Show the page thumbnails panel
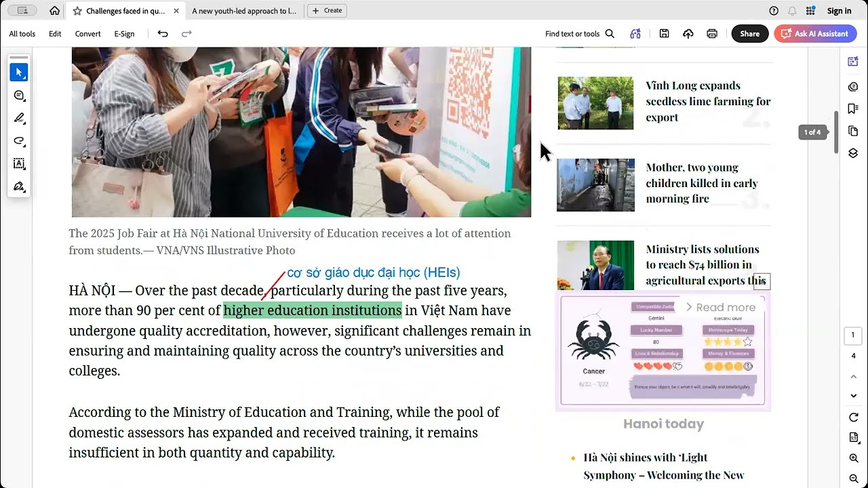The height and width of the screenshot is (488, 868). [x=853, y=131]
